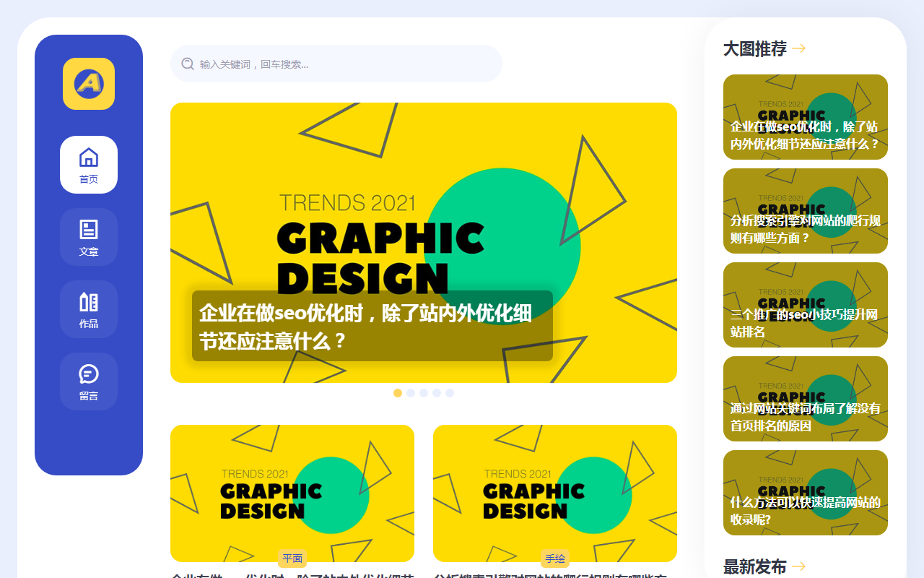The width and height of the screenshot is (924, 578).
Task: Open the 留言 message board
Action: coord(89,381)
